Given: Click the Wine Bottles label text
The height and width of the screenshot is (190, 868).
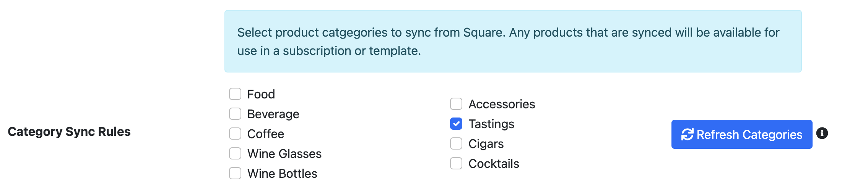Looking at the screenshot, I should click(x=282, y=174).
